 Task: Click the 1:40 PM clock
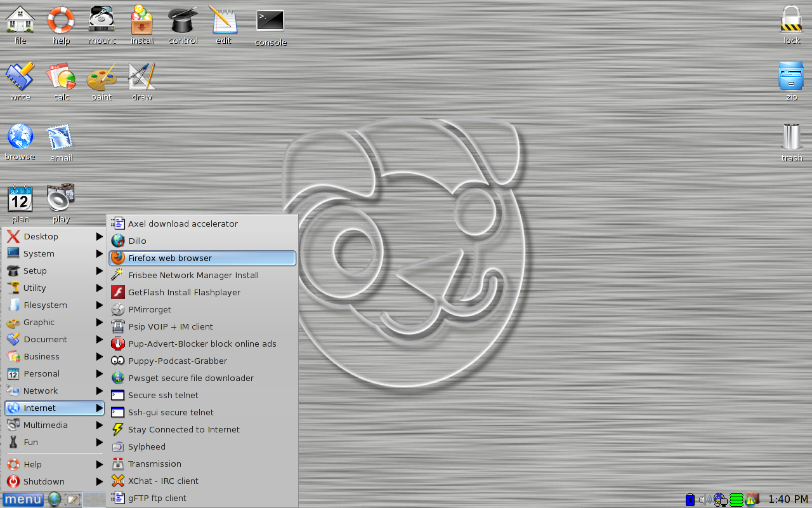[788, 500]
